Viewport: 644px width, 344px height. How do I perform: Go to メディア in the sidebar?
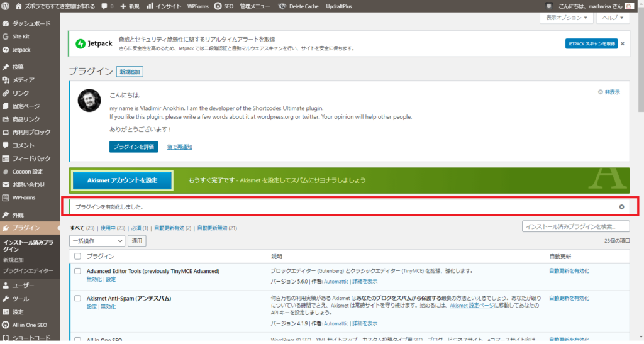(23, 80)
